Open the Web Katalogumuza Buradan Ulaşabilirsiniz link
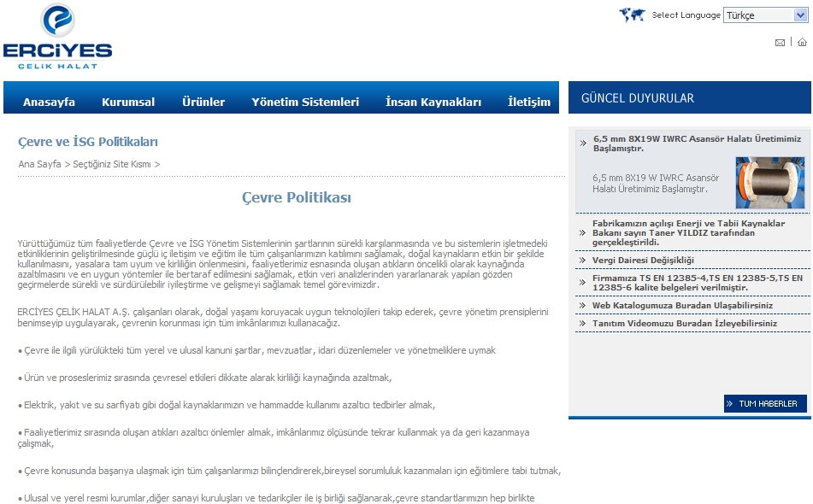 682,306
